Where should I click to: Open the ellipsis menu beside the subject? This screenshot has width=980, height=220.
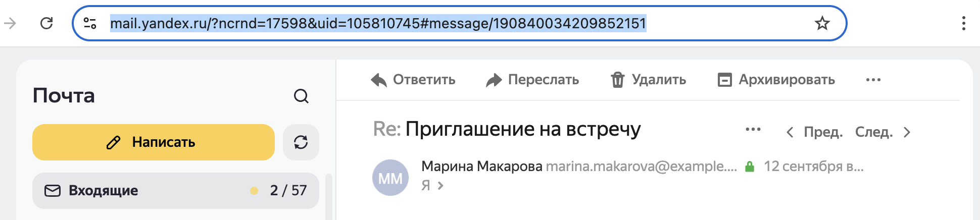753,130
